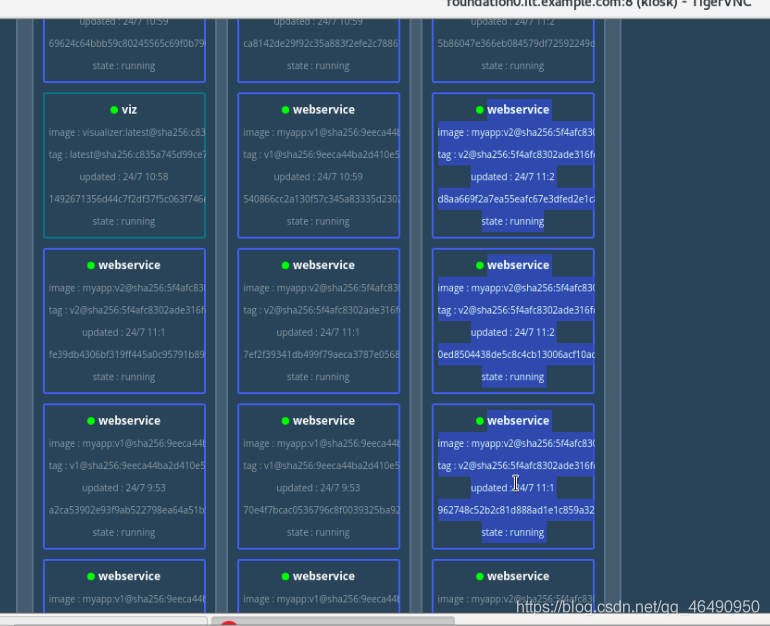Image resolution: width=770 pixels, height=626 pixels.
Task: Click image myapp:v1 line on card 540866cc2a130f57
Action: [321, 133]
